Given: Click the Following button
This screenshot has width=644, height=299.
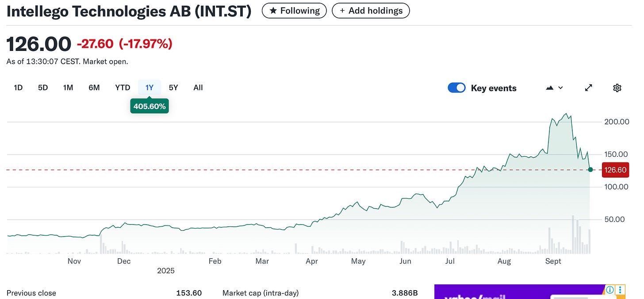Looking at the screenshot, I should (x=294, y=11).
